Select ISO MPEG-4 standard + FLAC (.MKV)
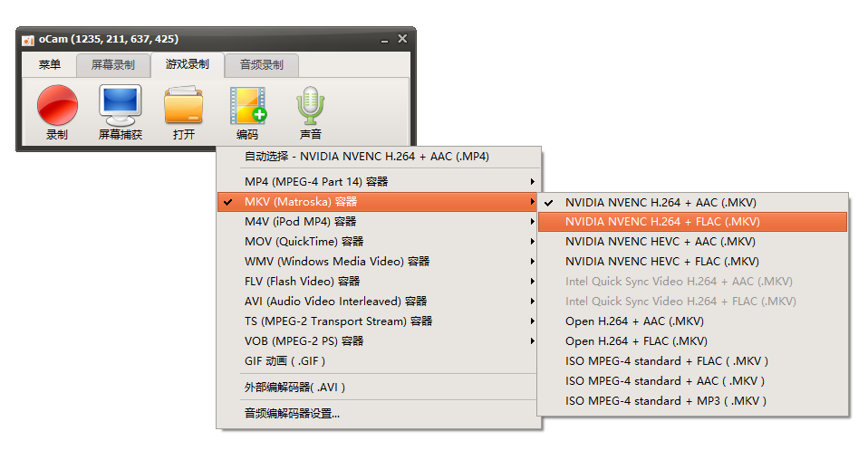This screenshot has height=460, width=868. coord(692,361)
